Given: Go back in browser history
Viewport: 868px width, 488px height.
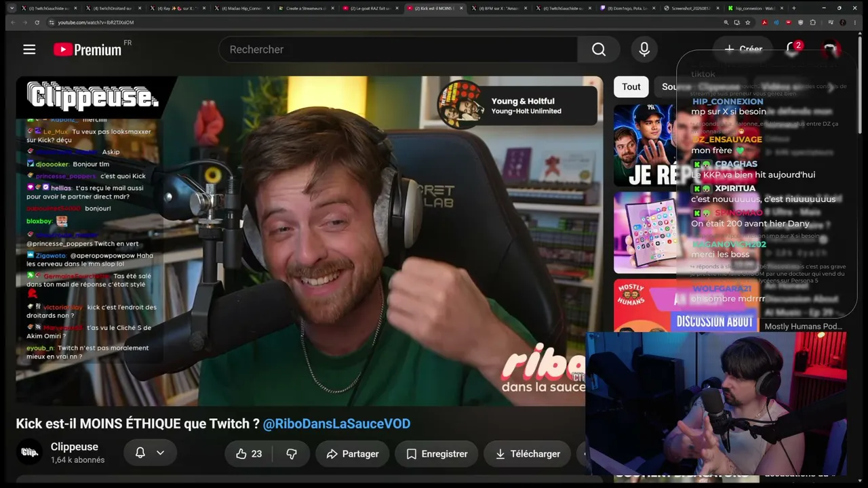Looking at the screenshot, I should (13, 22).
